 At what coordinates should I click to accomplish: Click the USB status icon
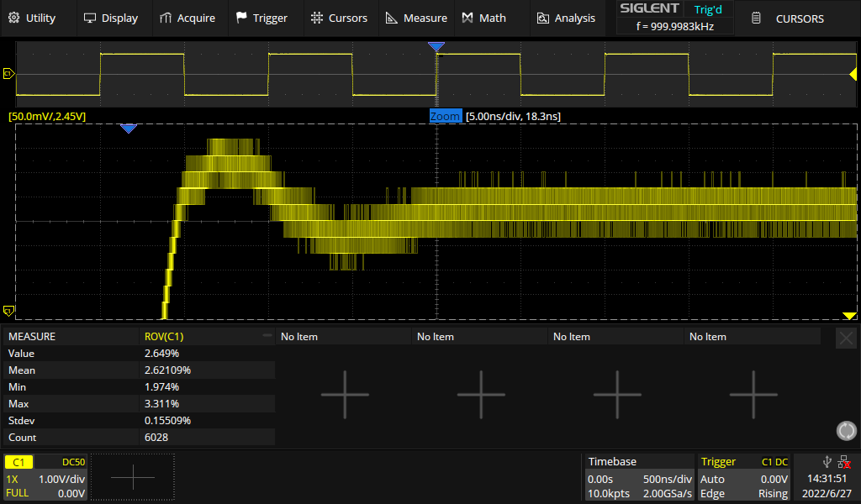[x=827, y=461]
